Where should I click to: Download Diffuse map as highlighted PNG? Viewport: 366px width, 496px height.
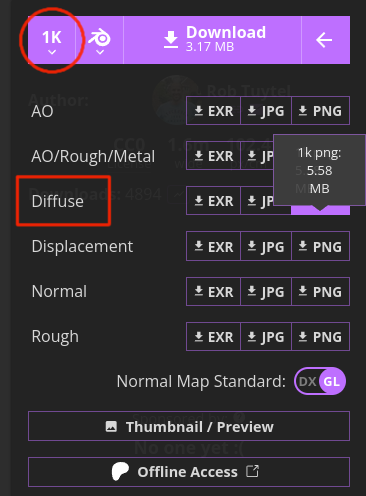click(321, 210)
